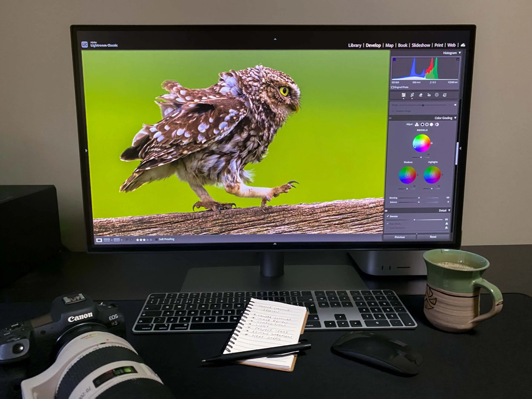Image resolution: width=532 pixels, height=399 pixels.
Task: Click the Range slider handle
Action: [423, 105]
